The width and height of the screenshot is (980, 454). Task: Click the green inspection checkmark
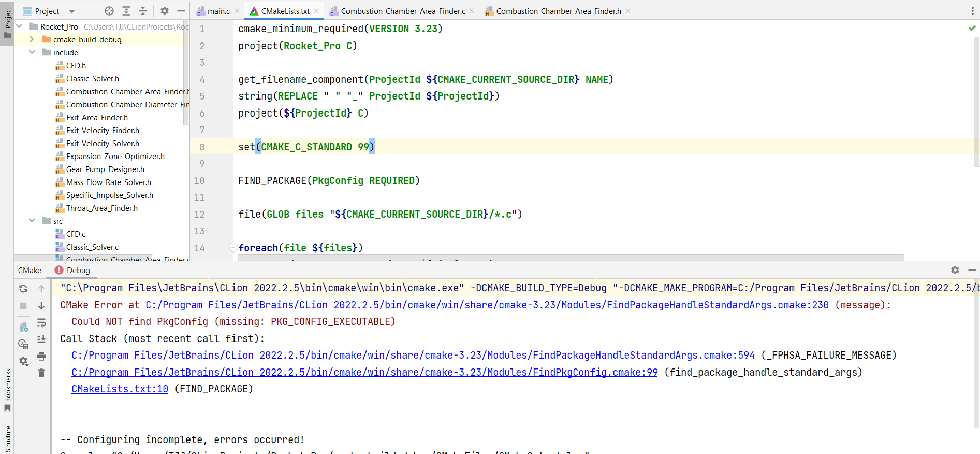(x=972, y=29)
